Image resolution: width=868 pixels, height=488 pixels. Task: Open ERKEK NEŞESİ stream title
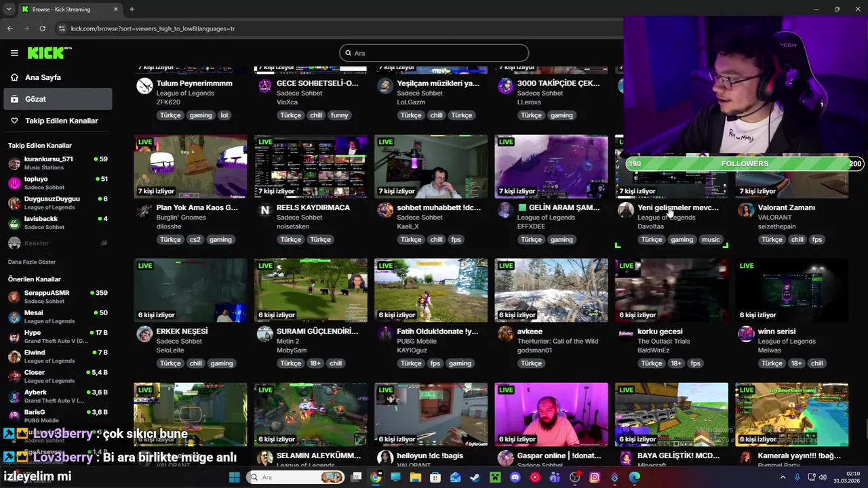(x=182, y=331)
